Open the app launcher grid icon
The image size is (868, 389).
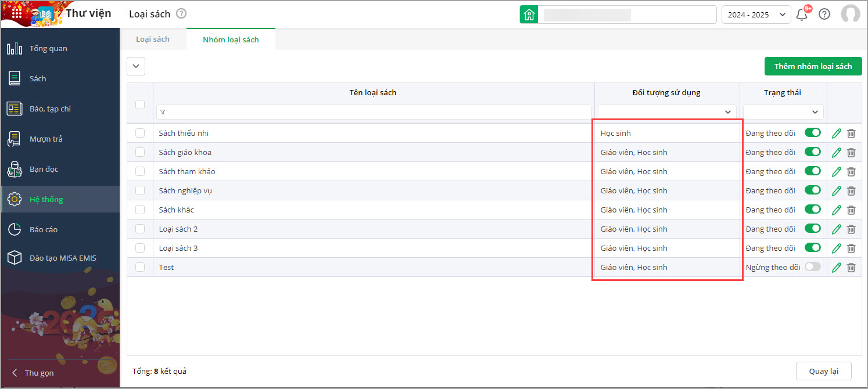[17, 14]
